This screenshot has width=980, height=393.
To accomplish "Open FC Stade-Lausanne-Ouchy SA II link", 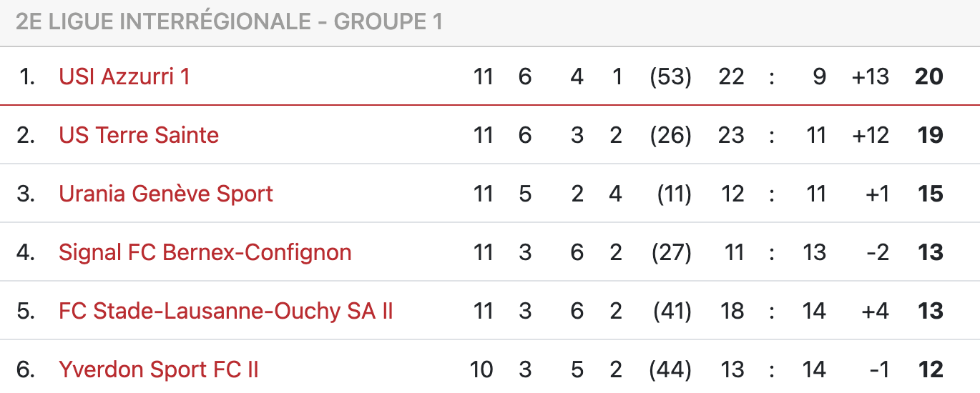I will pyautogui.click(x=226, y=311).
